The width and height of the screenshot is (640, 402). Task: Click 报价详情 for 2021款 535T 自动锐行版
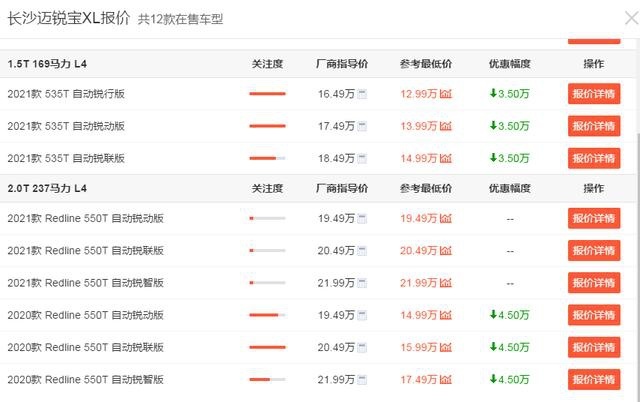coord(594,94)
